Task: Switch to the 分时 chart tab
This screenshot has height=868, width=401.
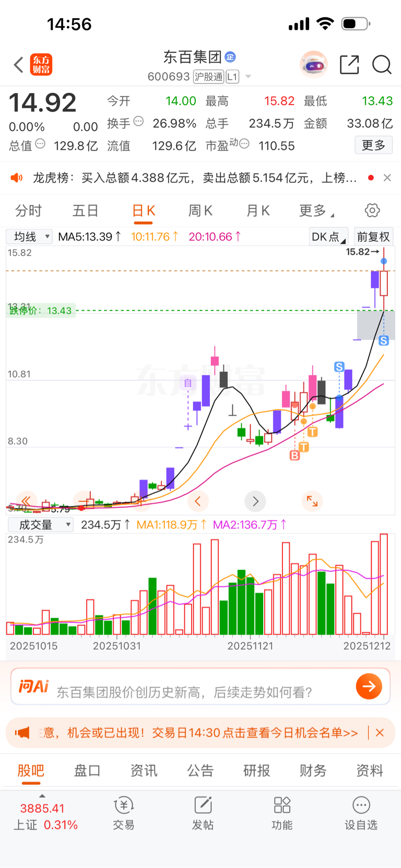Action: click(28, 210)
